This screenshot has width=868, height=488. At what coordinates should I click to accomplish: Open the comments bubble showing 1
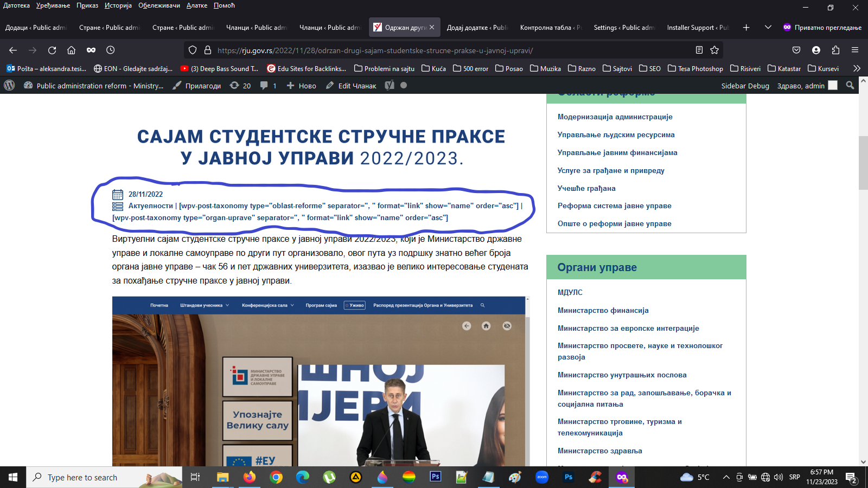269,86
